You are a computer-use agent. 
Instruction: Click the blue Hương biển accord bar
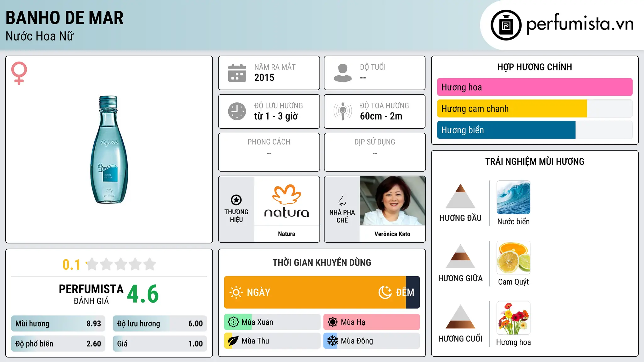506,130
